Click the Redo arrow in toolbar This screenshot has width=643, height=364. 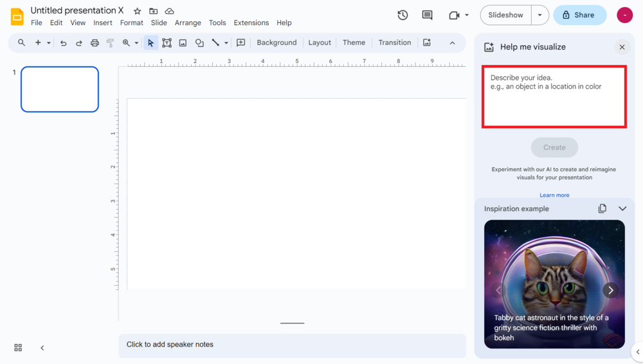pos(78,43)
